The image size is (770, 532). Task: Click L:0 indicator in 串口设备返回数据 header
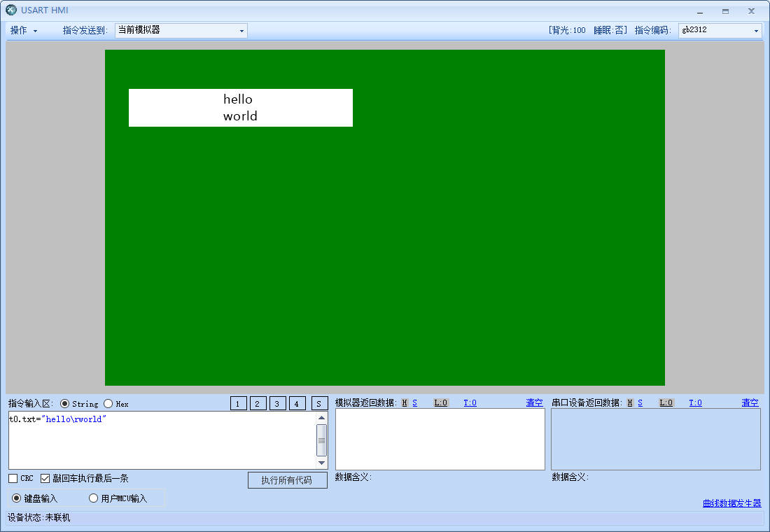coord(666,402)
